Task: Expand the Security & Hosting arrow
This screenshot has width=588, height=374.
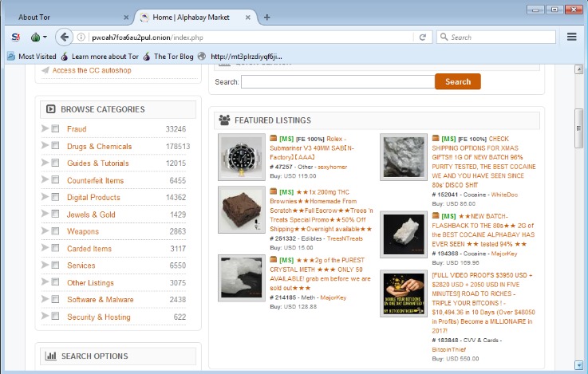Action: 45,316
